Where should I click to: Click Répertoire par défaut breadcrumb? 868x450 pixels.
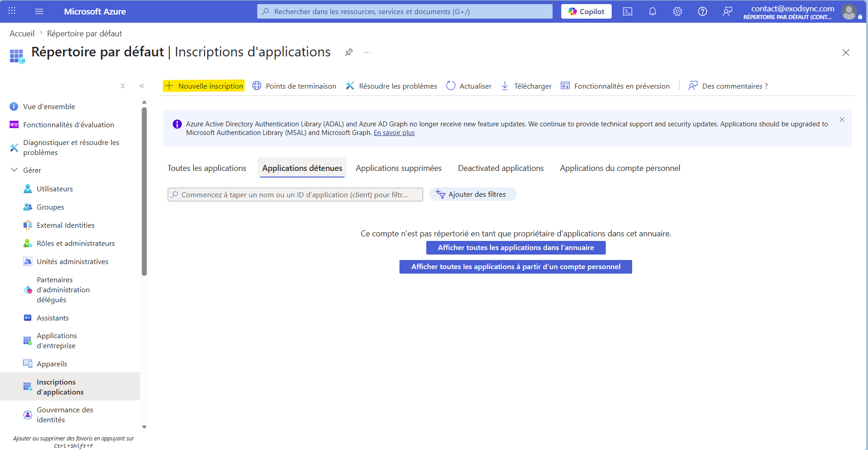85,34
